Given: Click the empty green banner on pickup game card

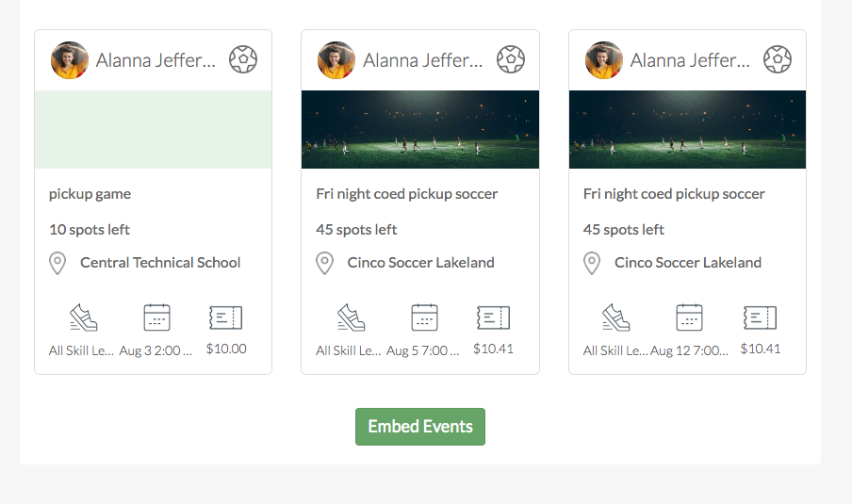Looking at the screenshot, I should tap(154, 129).
